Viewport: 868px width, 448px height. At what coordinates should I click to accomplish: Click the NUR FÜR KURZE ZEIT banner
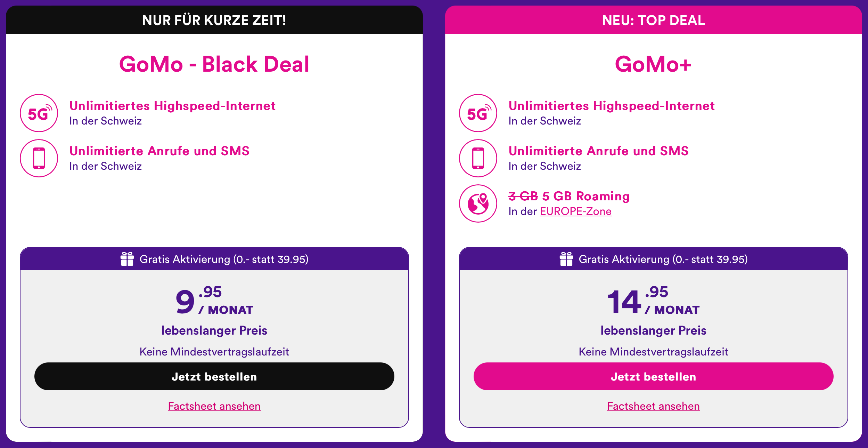214,20
